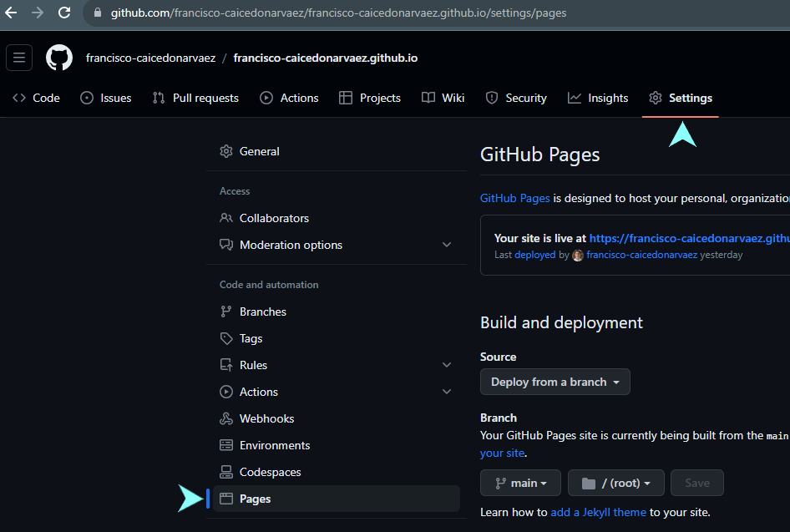Click the Environments server icon
The height and width of the screenshot is (532, 790).
coord(226,445)
